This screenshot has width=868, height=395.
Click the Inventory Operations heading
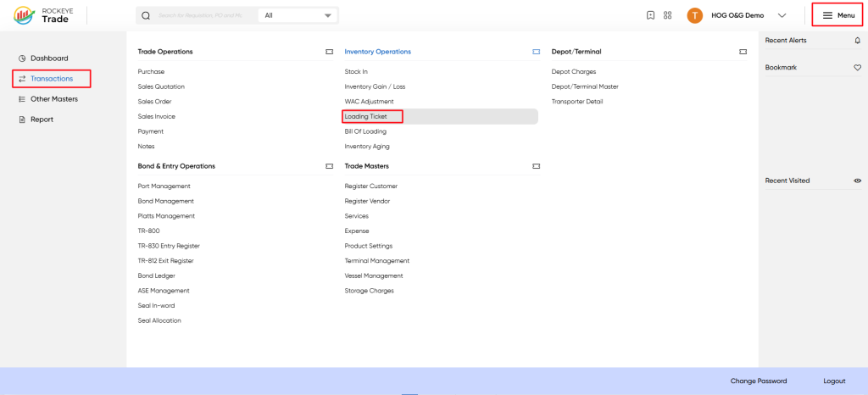click(377, 52)
